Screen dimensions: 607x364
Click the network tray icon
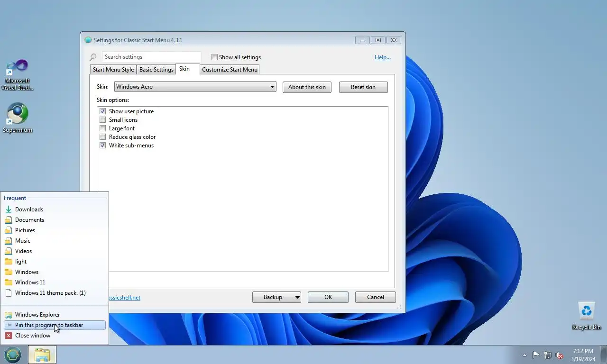click(x=548, y=355)
